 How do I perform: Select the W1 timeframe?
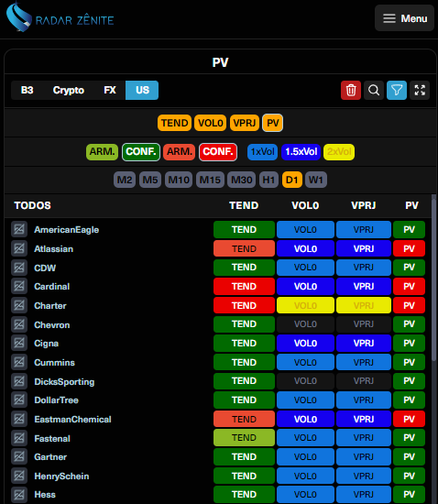click(x=316, y=180)
